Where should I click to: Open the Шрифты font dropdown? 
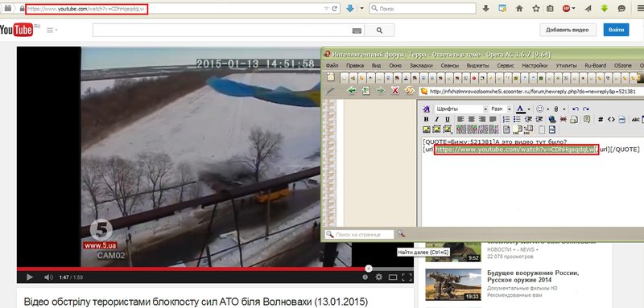(x=461, y=109)
